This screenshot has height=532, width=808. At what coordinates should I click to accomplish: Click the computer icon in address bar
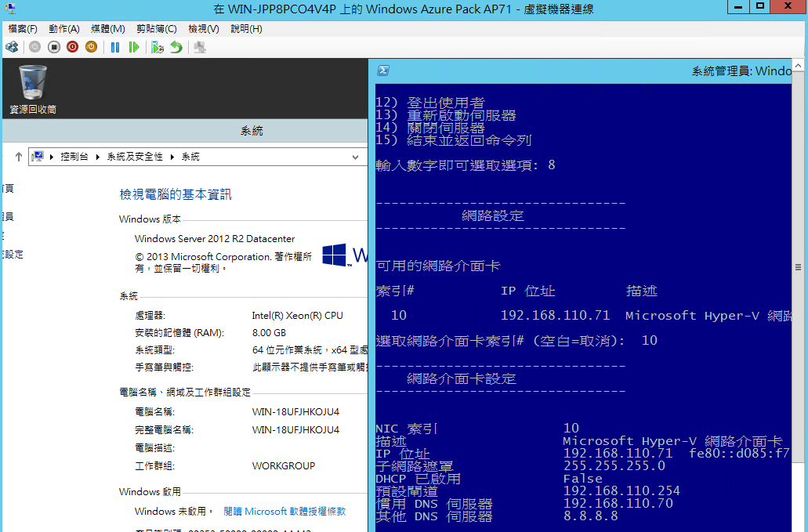coord(37,156)
